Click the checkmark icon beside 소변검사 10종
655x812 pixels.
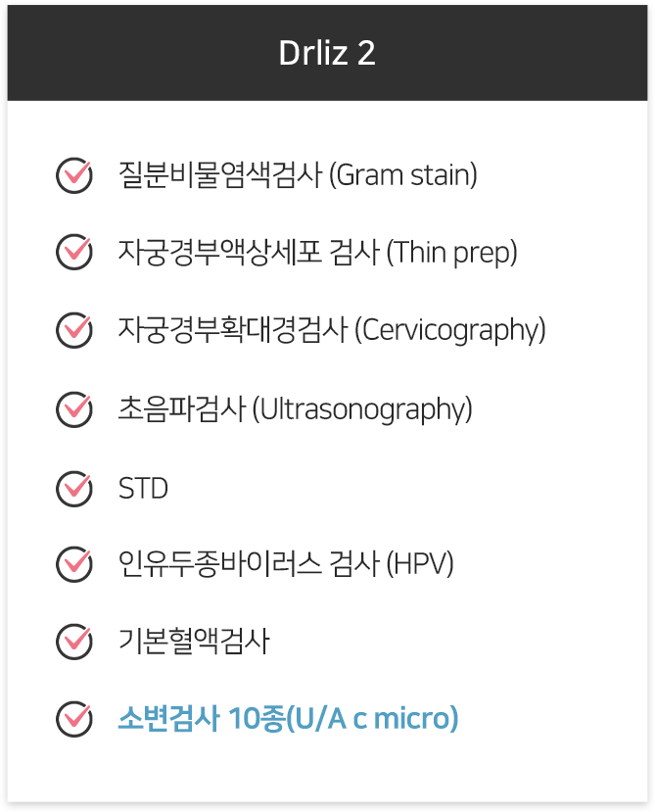click(74, 719)
